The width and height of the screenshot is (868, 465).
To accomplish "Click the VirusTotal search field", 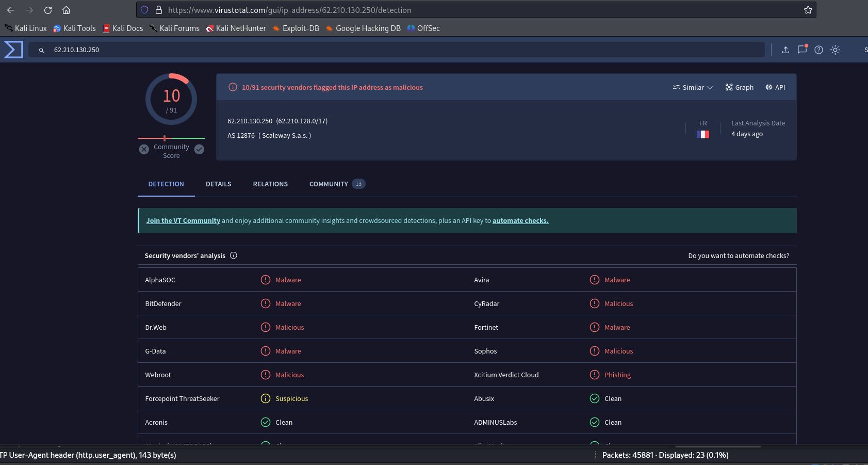I will click(396, 50).
